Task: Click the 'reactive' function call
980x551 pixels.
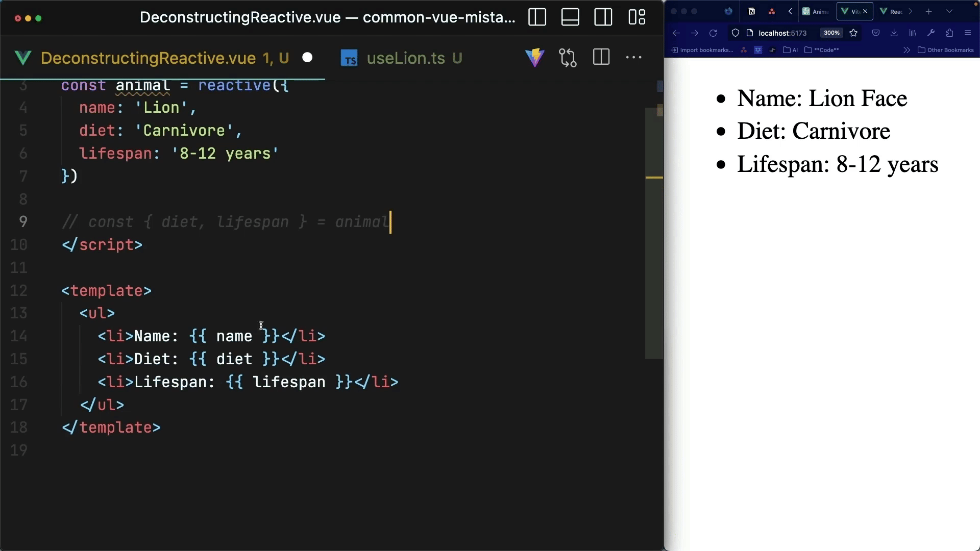Action: point(234,85)
